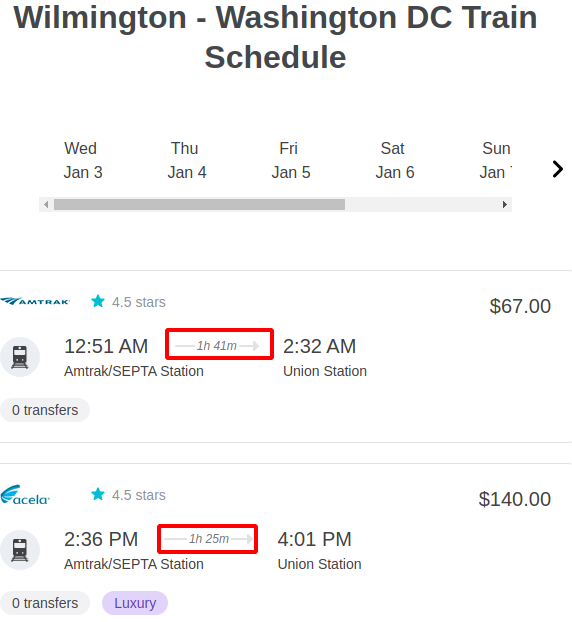Click the train icon for 12:51 AM trip
Image resolution: width=572 pixels, height=622 pixels.
[x=20, y=357]
